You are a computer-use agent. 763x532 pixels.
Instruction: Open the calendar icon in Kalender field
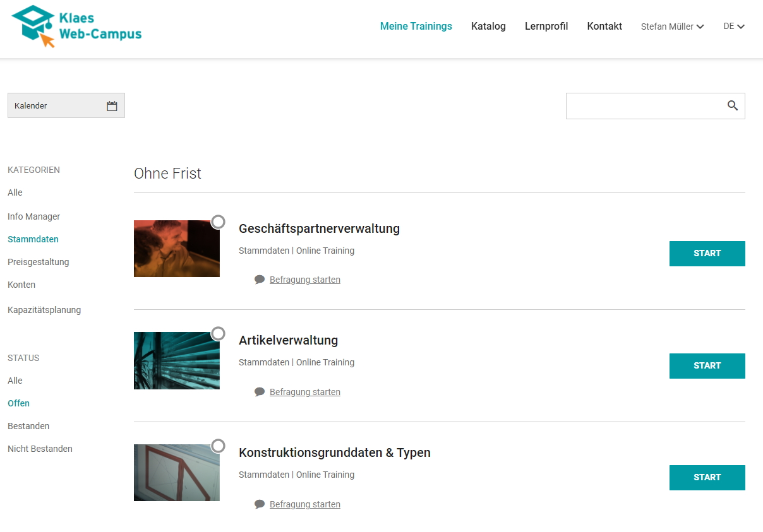pyautogui.click(x=112, y=106)
